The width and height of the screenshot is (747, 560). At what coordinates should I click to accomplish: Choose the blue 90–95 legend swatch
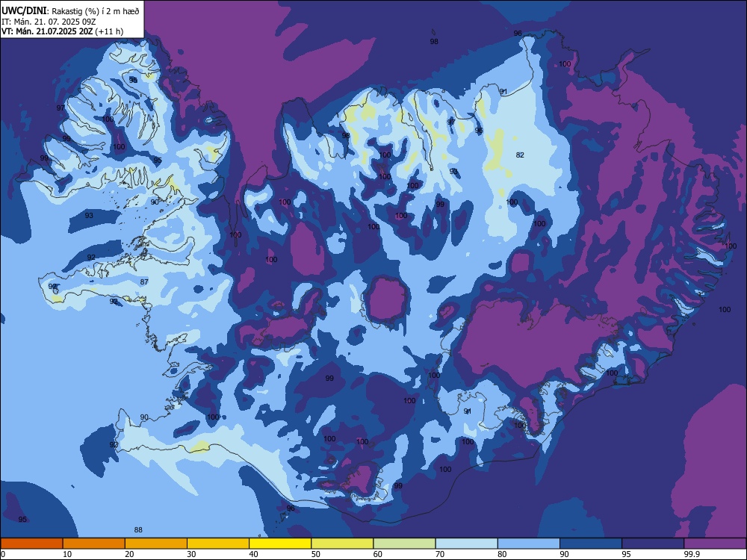(591, 544)
